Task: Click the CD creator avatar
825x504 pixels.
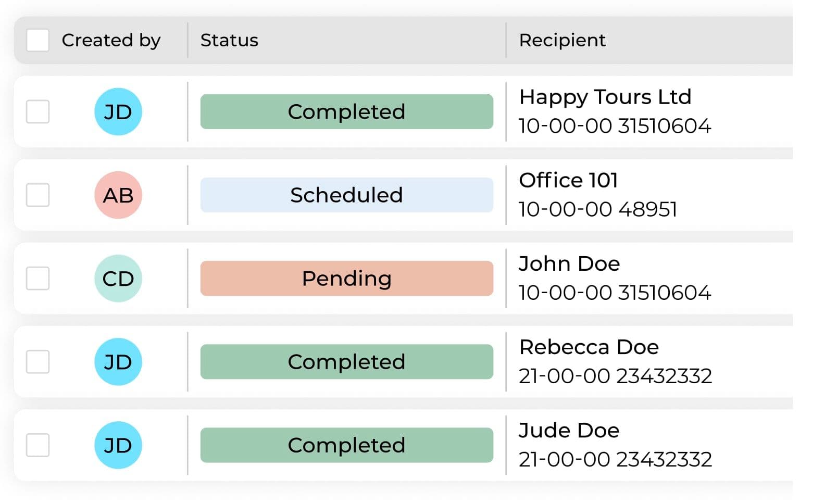Action: tap(118, 279)
